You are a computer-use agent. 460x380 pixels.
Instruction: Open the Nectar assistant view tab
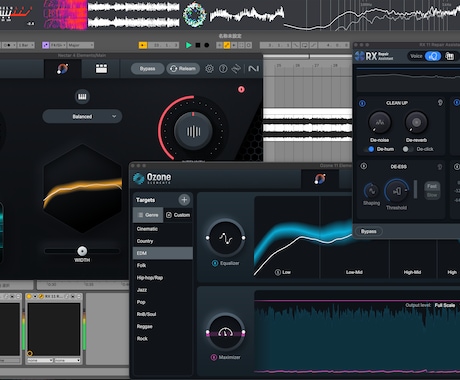pyautogui.click(x=63, y=69)
